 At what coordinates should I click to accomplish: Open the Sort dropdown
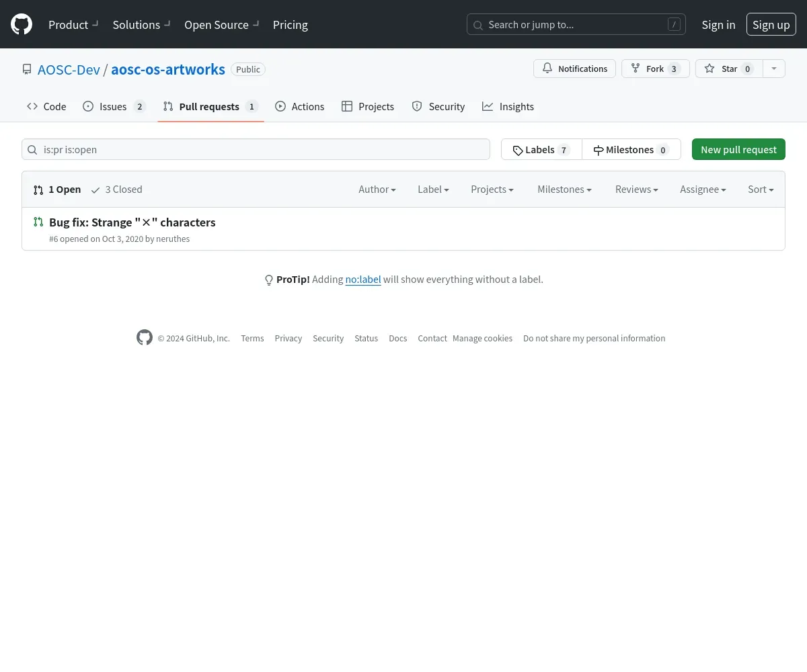[761, 190]
